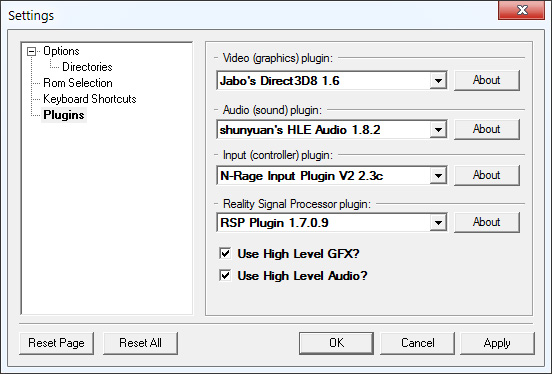Close the Settings window
The height and width of the screenshot is (374, 552).
pos(522,10)
